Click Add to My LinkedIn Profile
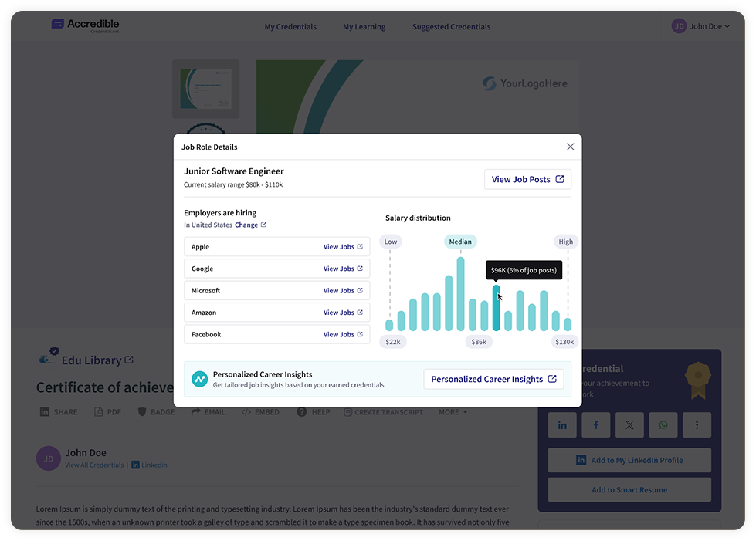The image size is (756, 541). click(629, 460)
